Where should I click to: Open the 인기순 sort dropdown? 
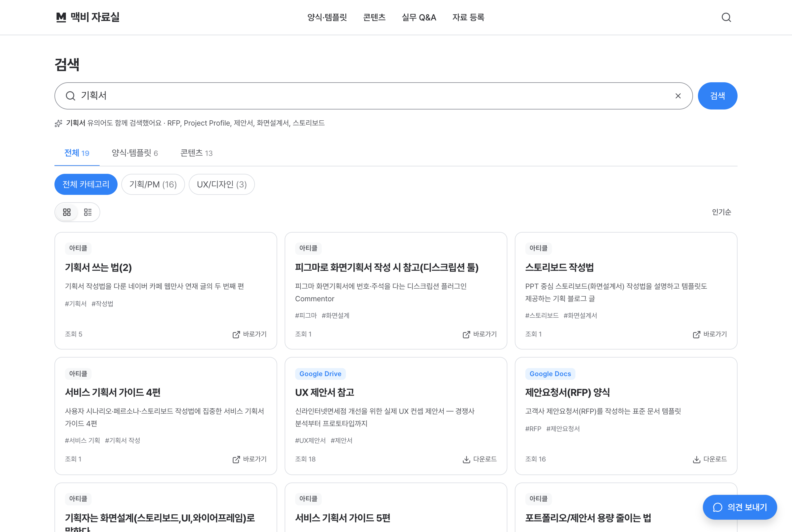(x=721, y=212)
